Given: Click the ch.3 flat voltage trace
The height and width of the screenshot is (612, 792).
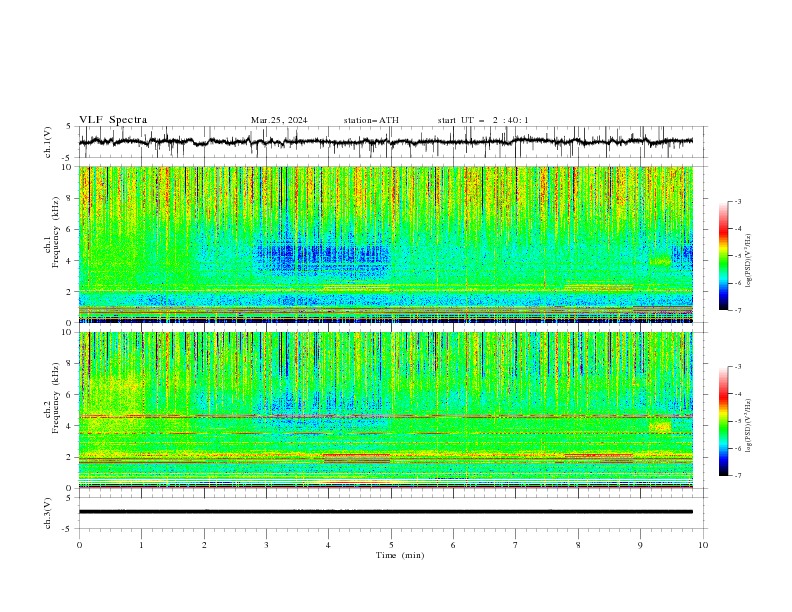Looking at the screenshot, I should (386, 512).
